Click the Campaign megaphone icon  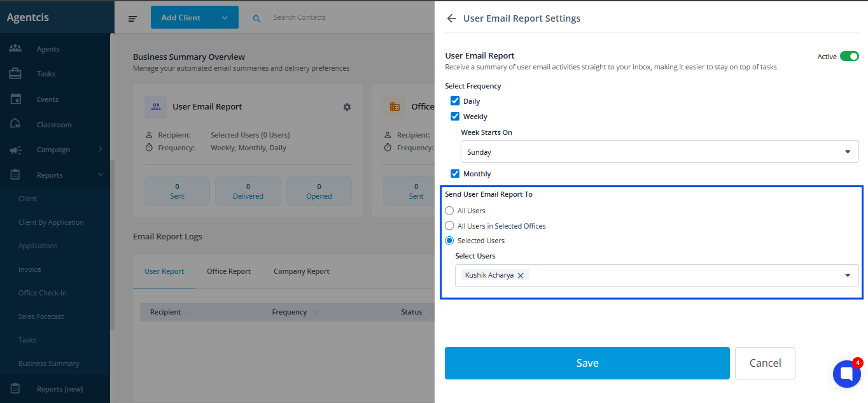tap(15, 150)
